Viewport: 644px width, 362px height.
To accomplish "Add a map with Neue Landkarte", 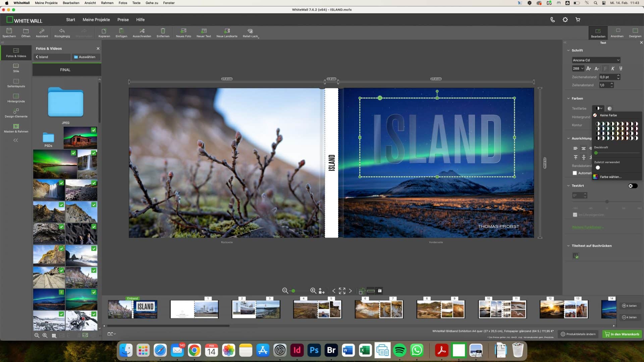I will pyautogui.click(x=227, y=33).
